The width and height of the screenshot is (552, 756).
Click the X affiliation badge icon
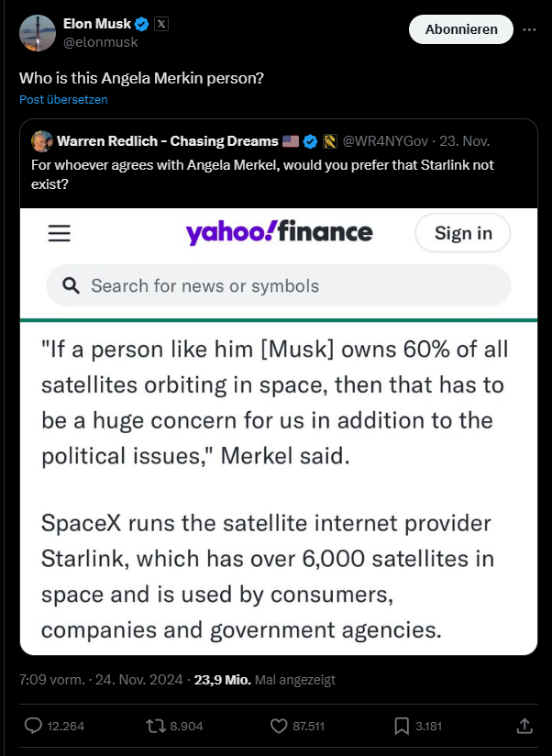click(x=160, y=23)
